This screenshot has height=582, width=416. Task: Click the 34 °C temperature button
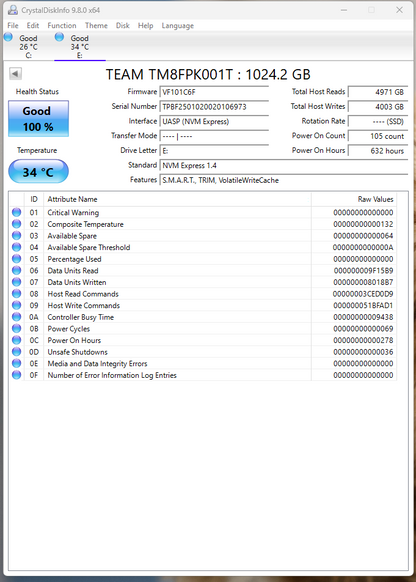click(38, 171)
